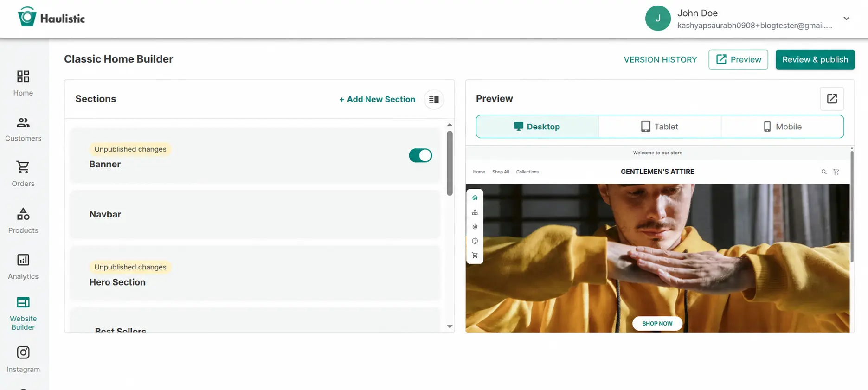Screen dimensions: 868x390
Task: Switch preview to Tablet tab
Action: [x=660, y=127]
